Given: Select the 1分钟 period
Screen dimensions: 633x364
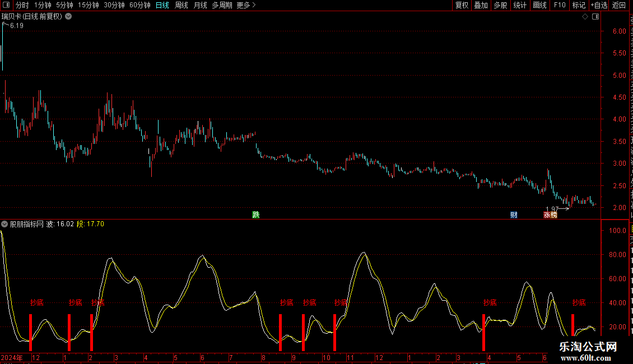Looking at the screenshot, I should [43, 5].
